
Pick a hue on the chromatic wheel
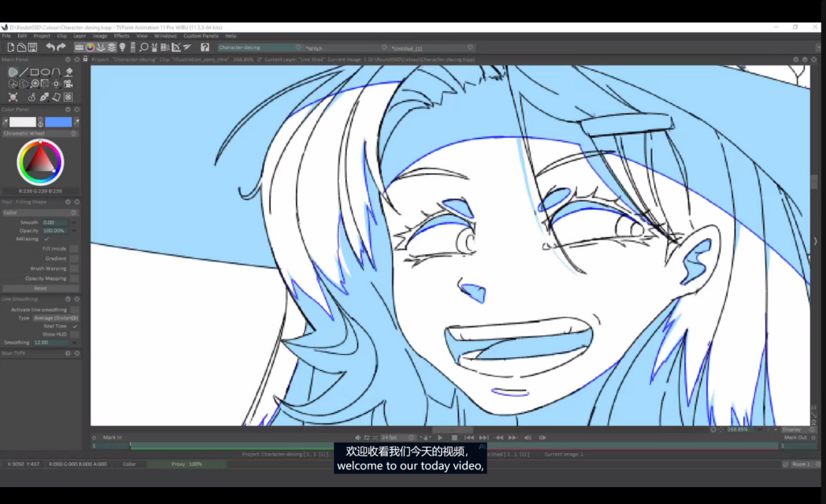(40, 162)
